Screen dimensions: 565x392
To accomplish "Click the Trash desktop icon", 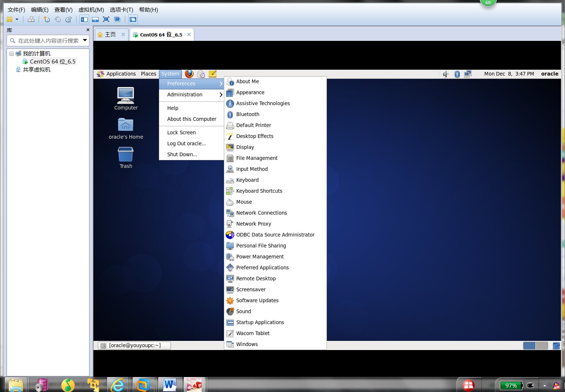I will pos(126,158).
